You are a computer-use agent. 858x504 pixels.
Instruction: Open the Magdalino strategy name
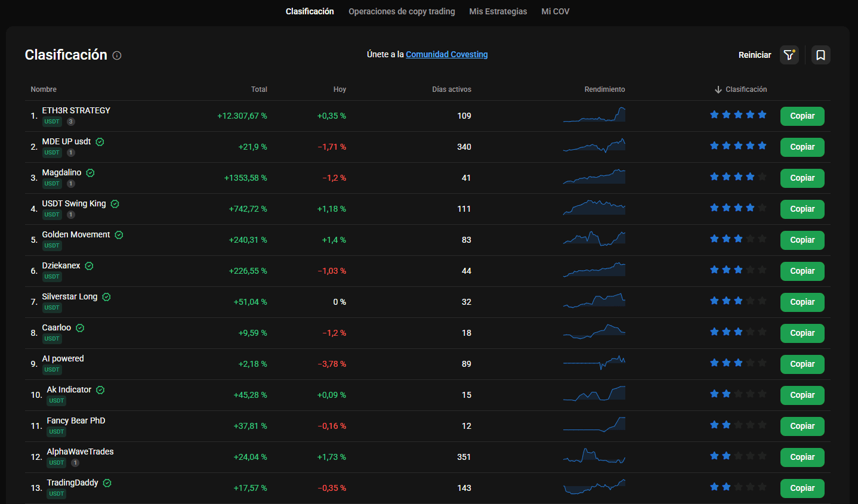point(61,172)
